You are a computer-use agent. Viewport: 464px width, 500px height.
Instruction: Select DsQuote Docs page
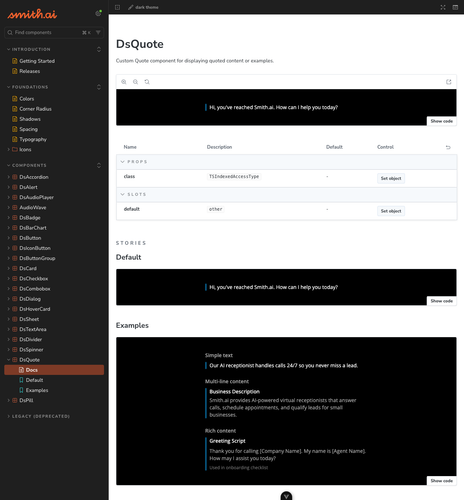coord(54,370)
